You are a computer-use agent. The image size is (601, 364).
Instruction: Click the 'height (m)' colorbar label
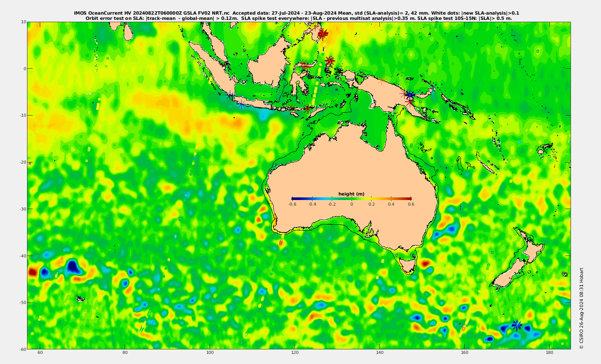tap(351, 194)
